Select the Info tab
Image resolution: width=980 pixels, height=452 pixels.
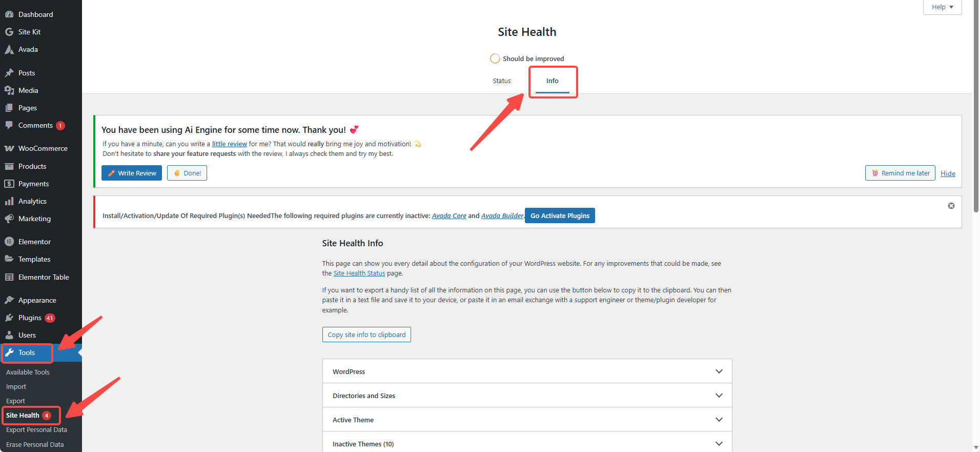tap(552, 81)
